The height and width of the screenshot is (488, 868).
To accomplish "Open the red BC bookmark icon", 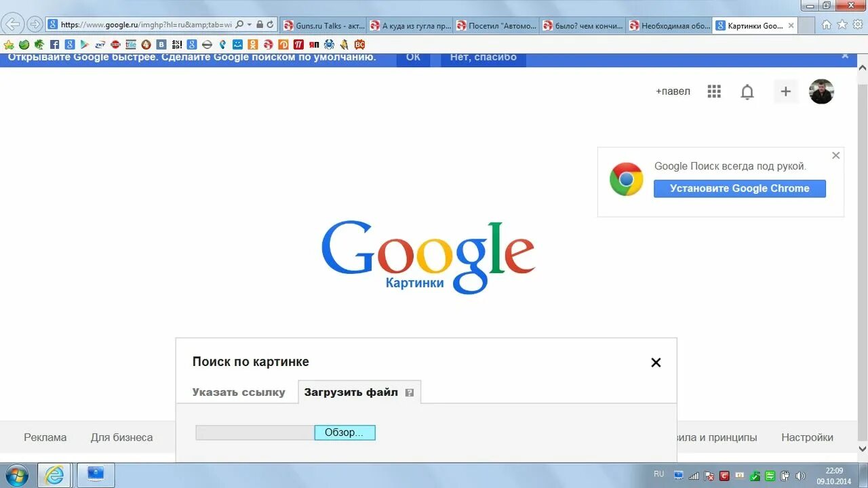I will click(359, 45).
